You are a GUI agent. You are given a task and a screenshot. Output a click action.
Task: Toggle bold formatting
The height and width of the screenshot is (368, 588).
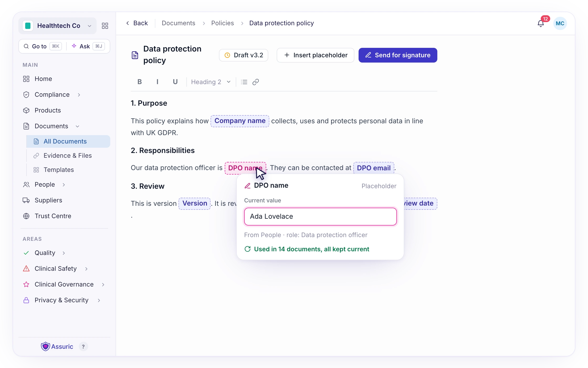tap(140, 82)
